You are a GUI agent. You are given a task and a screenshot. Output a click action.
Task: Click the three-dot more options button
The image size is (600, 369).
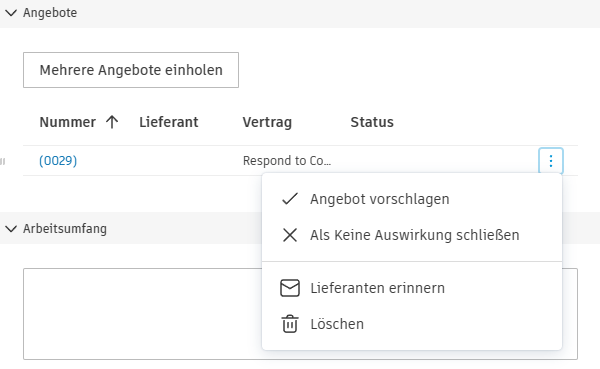tap(551, 161)
